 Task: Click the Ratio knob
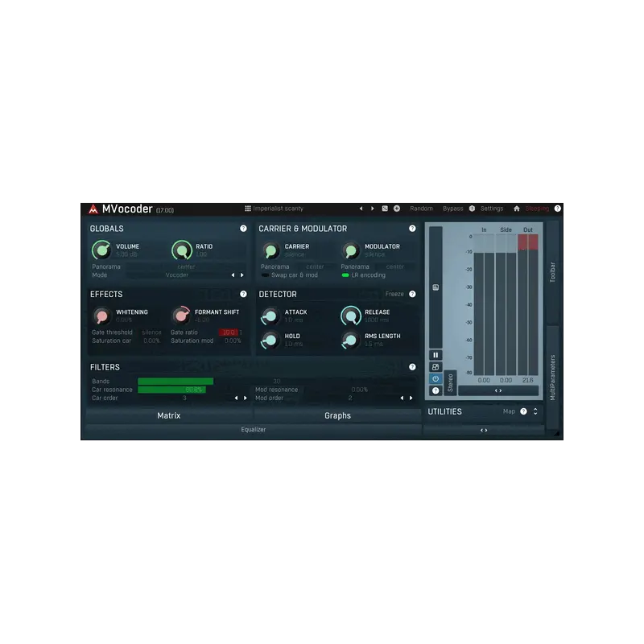[x=182, y=250]
